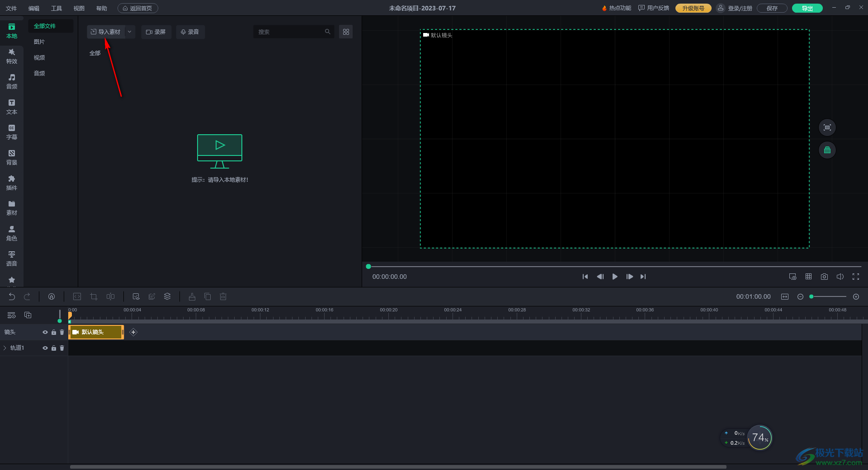This screenshot has height=470, width=868.
Task: Open the 文本 text panel
Action: point(12,107)
